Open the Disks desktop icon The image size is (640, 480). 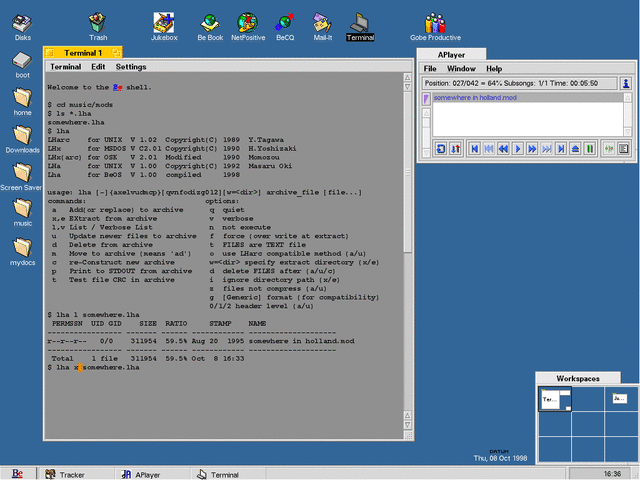coord(22,28)
